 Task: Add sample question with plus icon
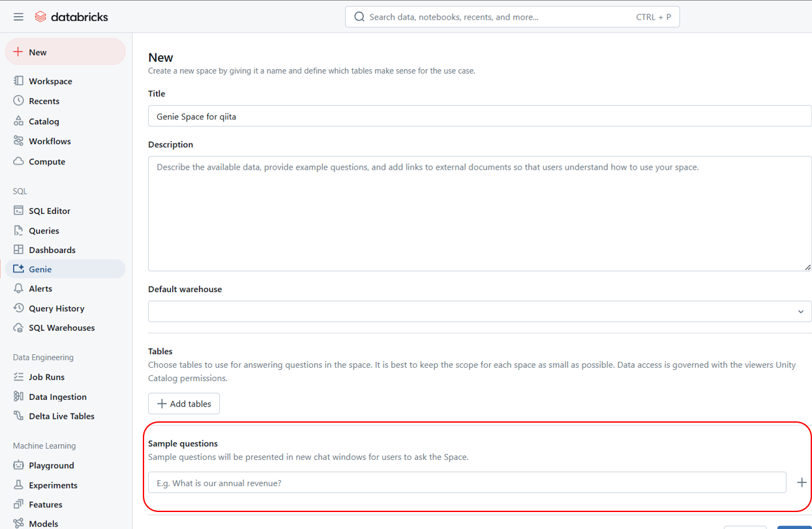tap(802, 483)
